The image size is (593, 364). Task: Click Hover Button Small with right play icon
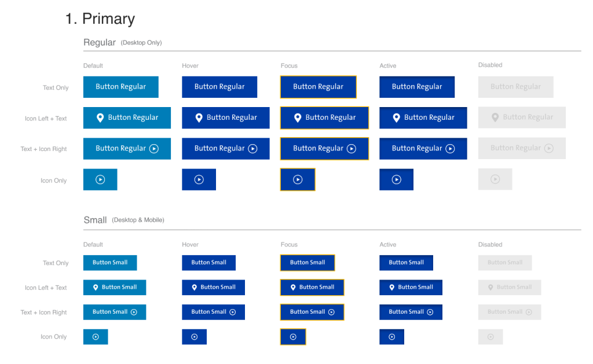tap(213, 312)
